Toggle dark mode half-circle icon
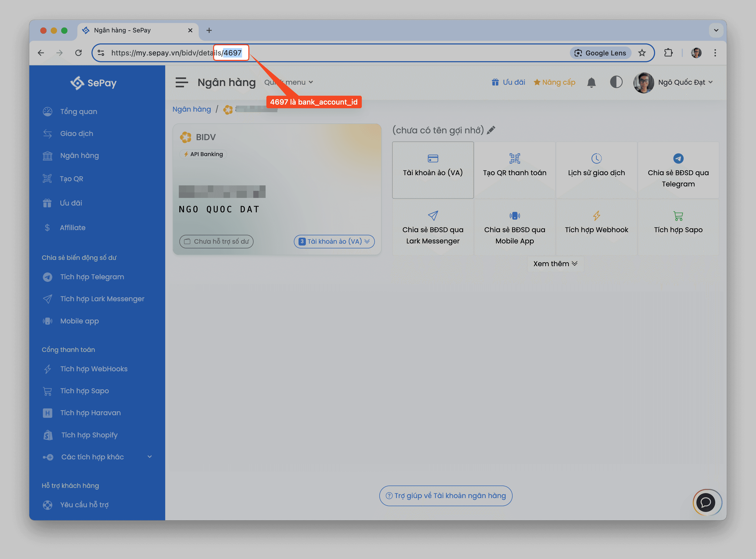This screenshot has height=559, width=756. tap(616, 82)
